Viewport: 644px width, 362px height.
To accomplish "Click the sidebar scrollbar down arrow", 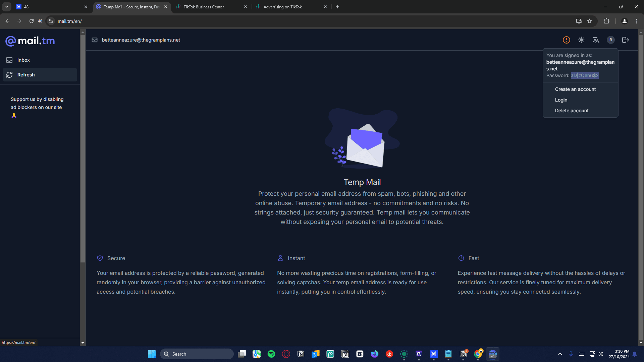I will 83,343.
